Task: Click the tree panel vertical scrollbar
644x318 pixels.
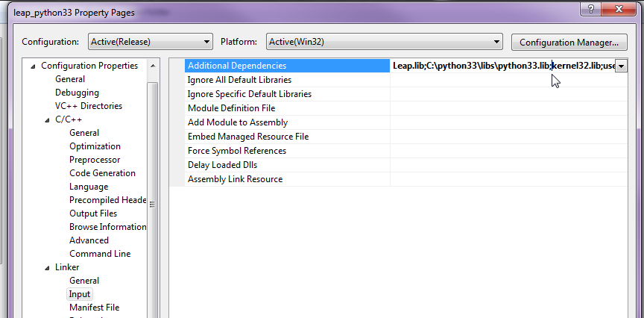Action: (x=153, y=203)
